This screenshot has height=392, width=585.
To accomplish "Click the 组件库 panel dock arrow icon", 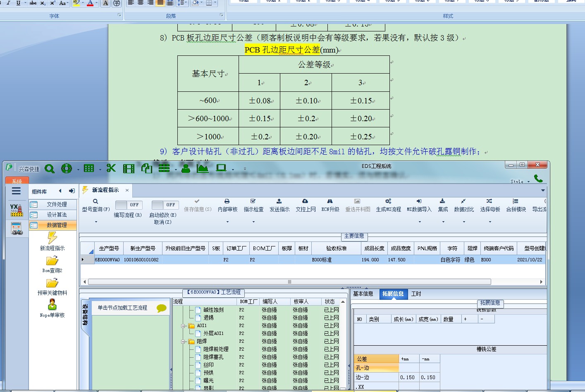I will 72,191.
